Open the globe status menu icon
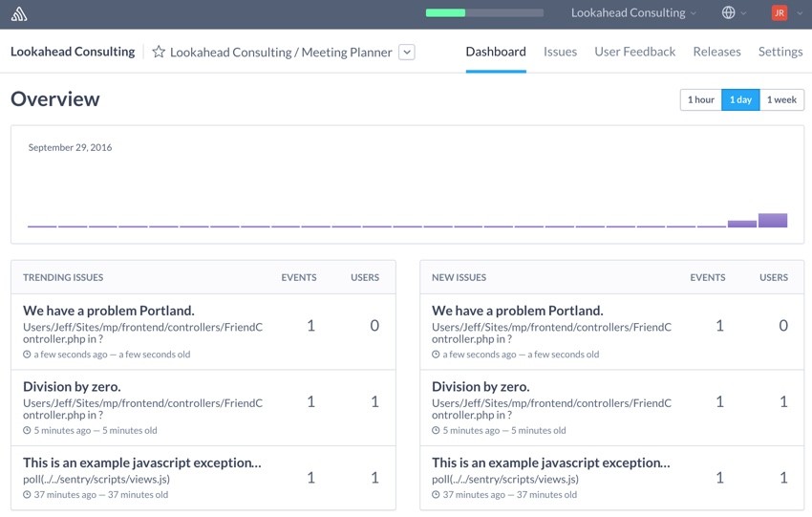The image size is (812, 517). (728, 12)
